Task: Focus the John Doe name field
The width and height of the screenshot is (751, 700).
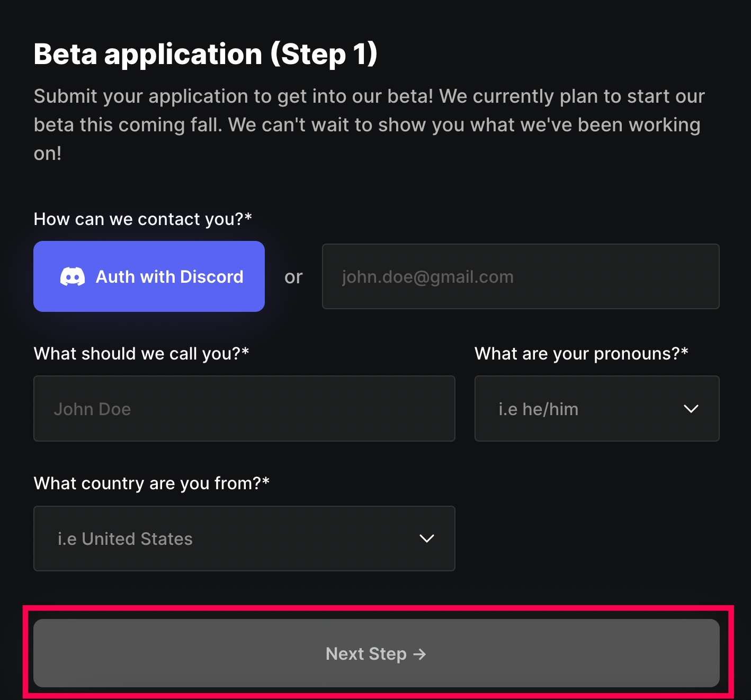Action: (244, 409)
